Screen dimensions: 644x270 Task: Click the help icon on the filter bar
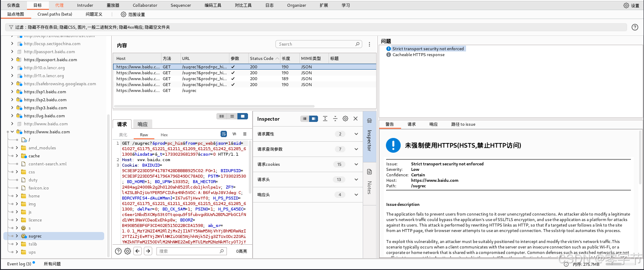pos(635,27)
